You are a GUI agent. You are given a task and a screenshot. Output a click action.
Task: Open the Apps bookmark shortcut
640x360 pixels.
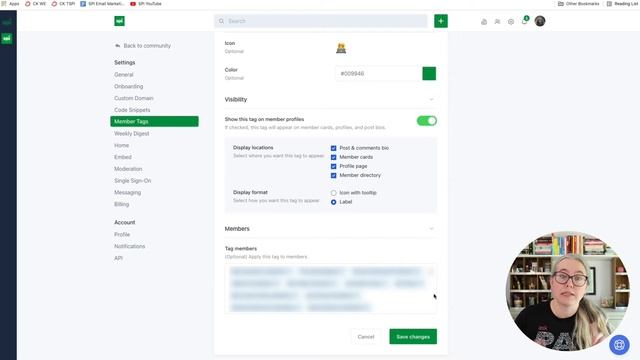pos(11,4)
